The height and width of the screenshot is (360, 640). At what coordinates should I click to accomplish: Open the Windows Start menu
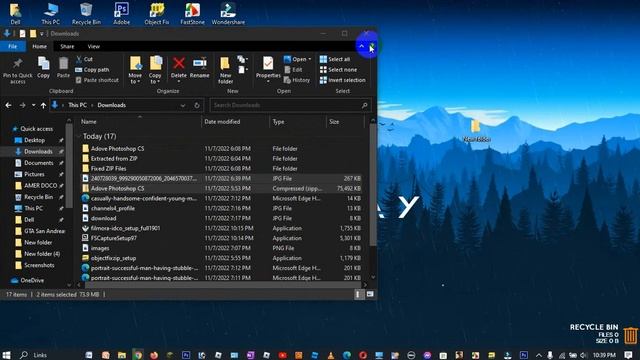coord(6,355)
